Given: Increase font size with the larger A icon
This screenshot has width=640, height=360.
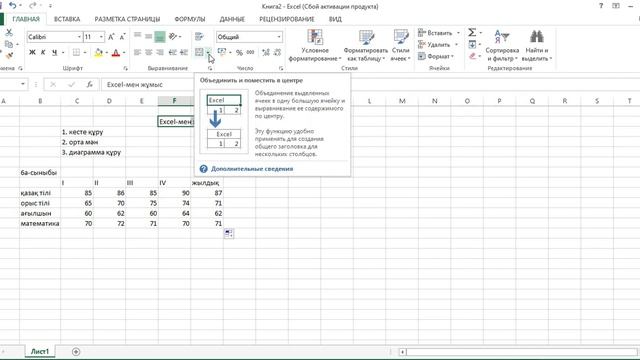Looking at the screenshot, I should coord(111,37).
